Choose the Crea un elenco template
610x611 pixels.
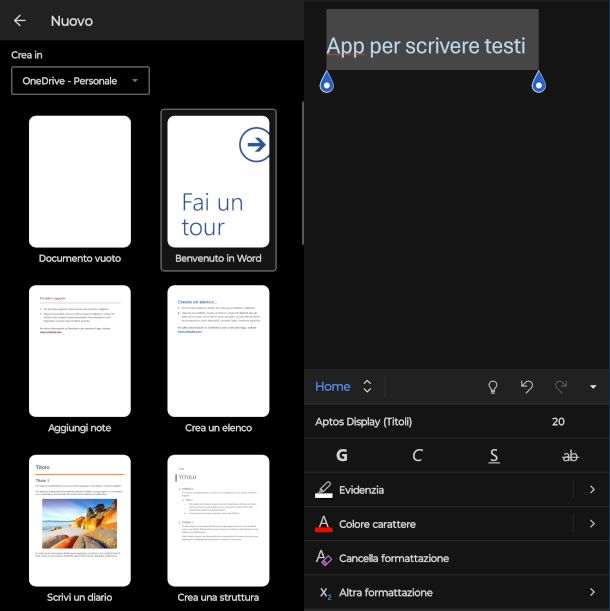(218, 359)
